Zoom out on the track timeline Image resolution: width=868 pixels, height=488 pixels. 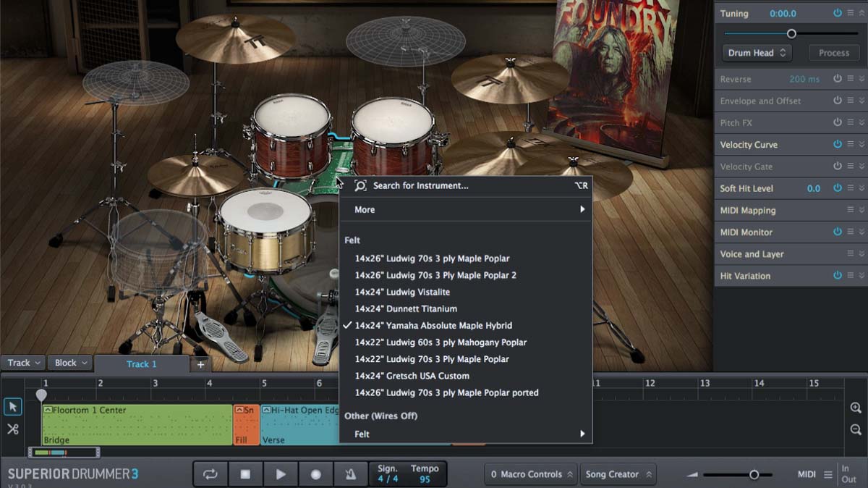coord(856,430)
